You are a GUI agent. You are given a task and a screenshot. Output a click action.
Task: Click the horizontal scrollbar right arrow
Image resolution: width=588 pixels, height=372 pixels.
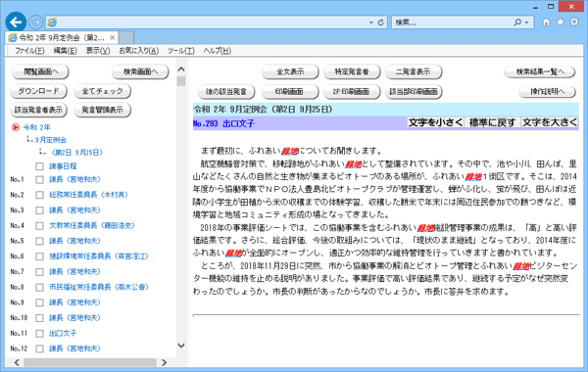tap(164, 362)
